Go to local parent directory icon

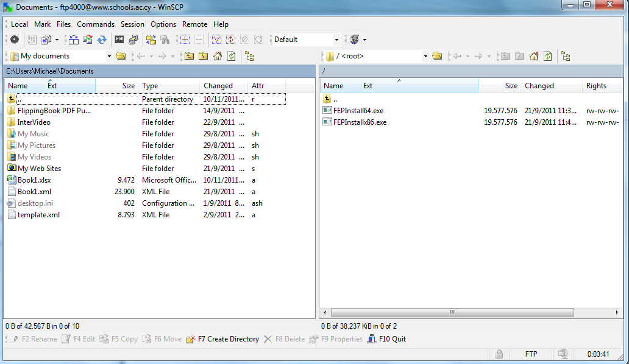point(190,56)
